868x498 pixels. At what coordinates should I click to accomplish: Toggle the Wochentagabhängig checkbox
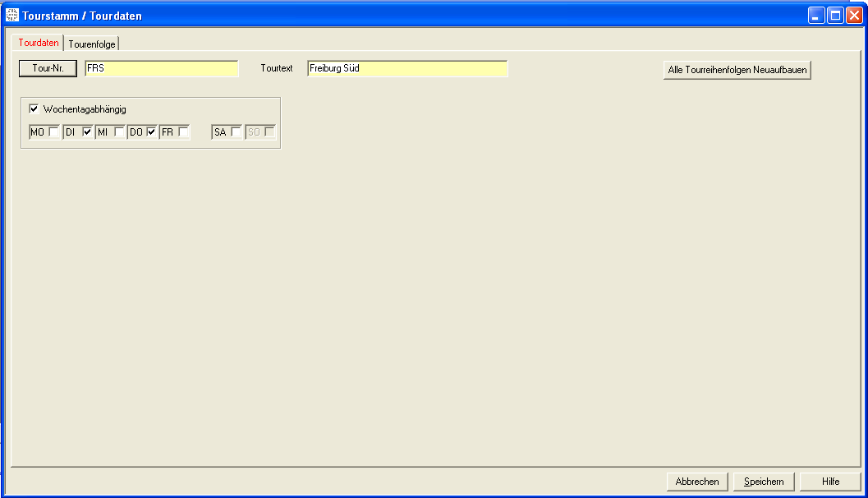[x=34, y=108]
